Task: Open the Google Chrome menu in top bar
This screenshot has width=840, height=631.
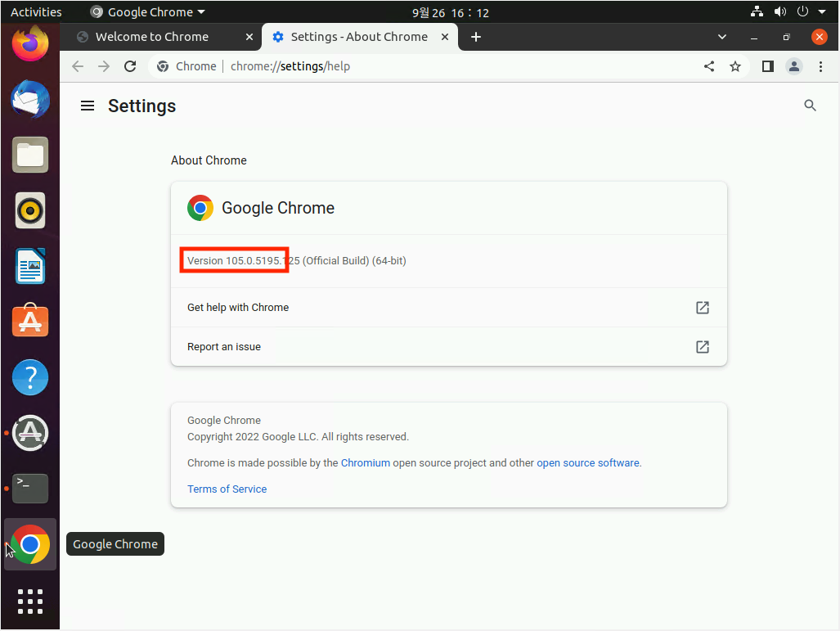Action: [x=147, y=11]
